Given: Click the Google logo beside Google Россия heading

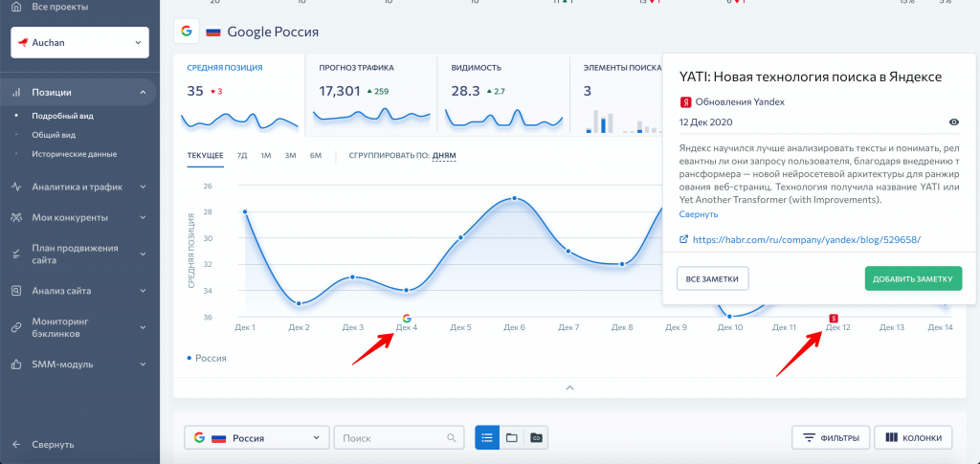Looking at the screenshot, I should [x=186, y=32].
